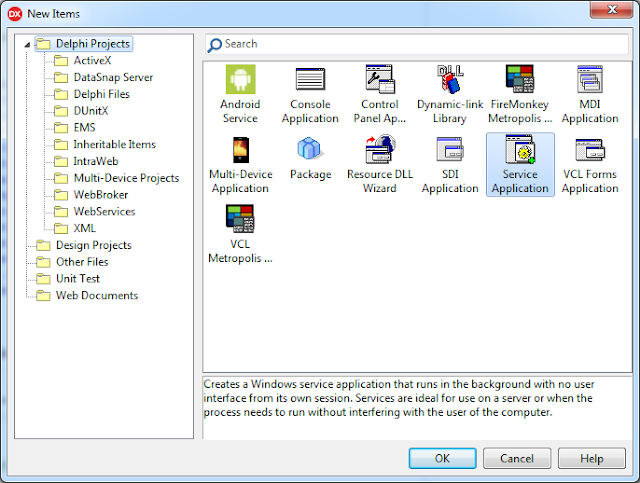Select the Design Projects category
640x483 pixels.
pyautogui.click(x=93, y=245)
